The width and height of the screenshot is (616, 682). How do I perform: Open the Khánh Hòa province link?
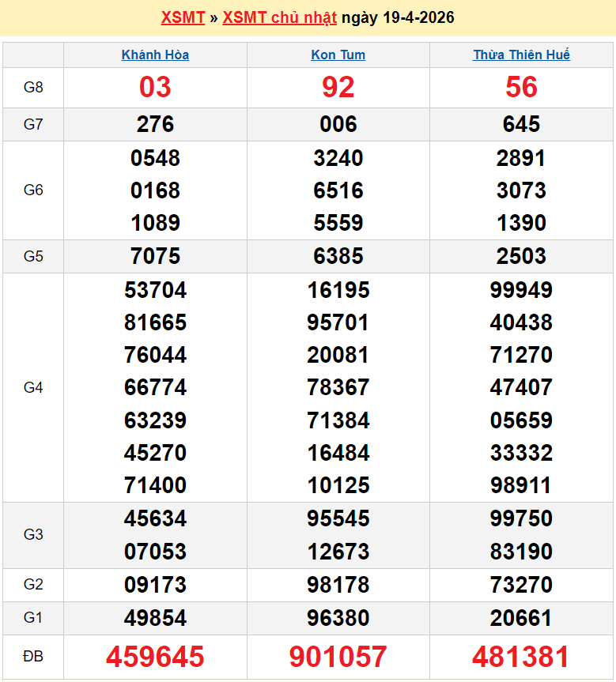[x=155, y=55]
